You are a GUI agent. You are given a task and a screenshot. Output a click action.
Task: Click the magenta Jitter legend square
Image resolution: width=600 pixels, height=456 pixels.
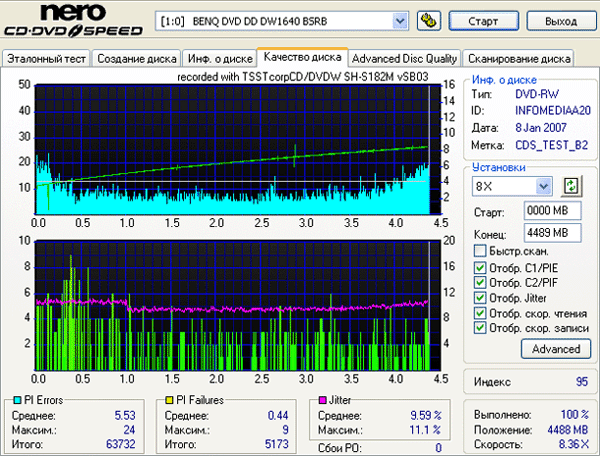pyautogui.click(x=321, y=400)
